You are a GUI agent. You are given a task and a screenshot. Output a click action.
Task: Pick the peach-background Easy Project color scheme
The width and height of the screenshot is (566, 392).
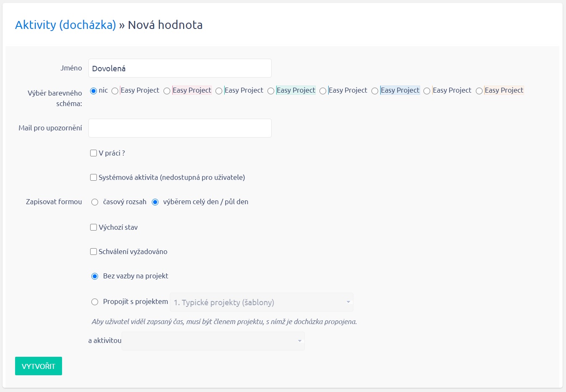[x=479, y=91]
